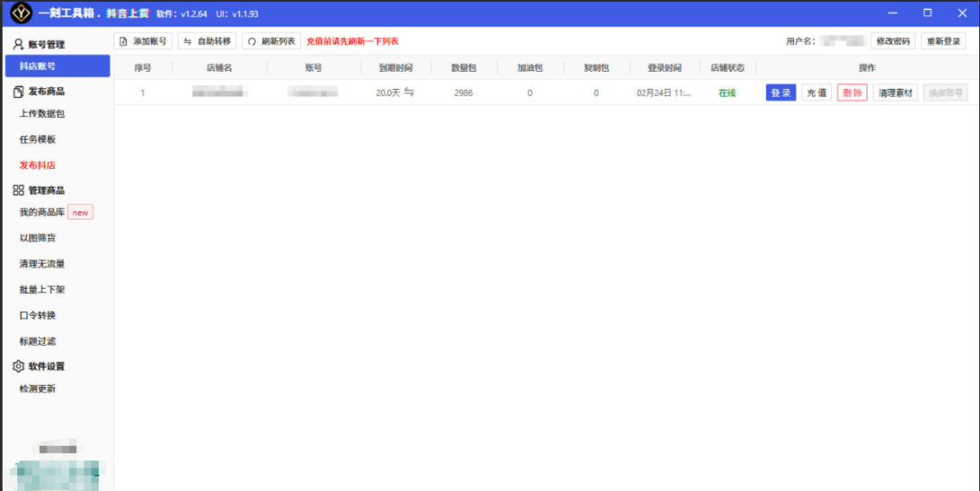Select 任务模板 menu item
Viewport: 980px width, 491px height.
point(38,140)
